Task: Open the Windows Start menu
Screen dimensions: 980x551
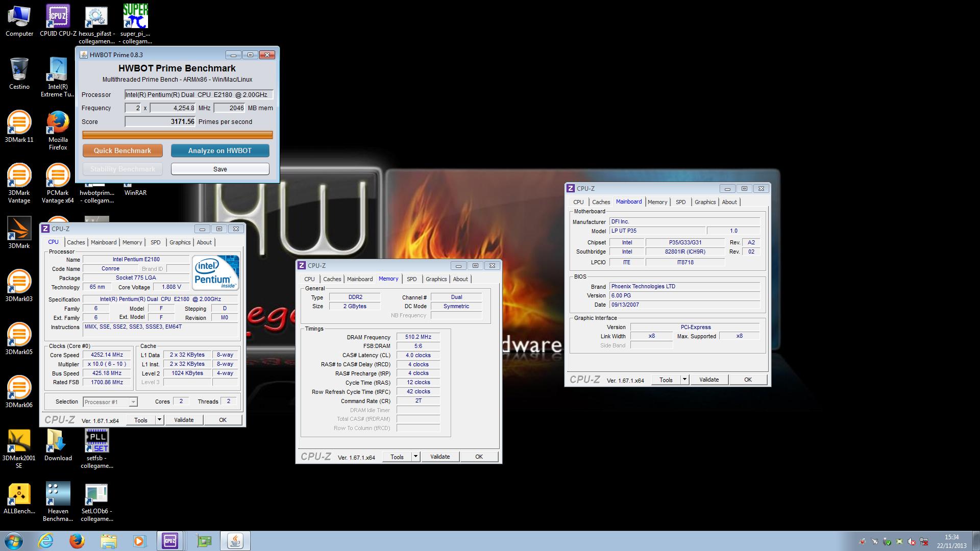Action: [14, 541]
